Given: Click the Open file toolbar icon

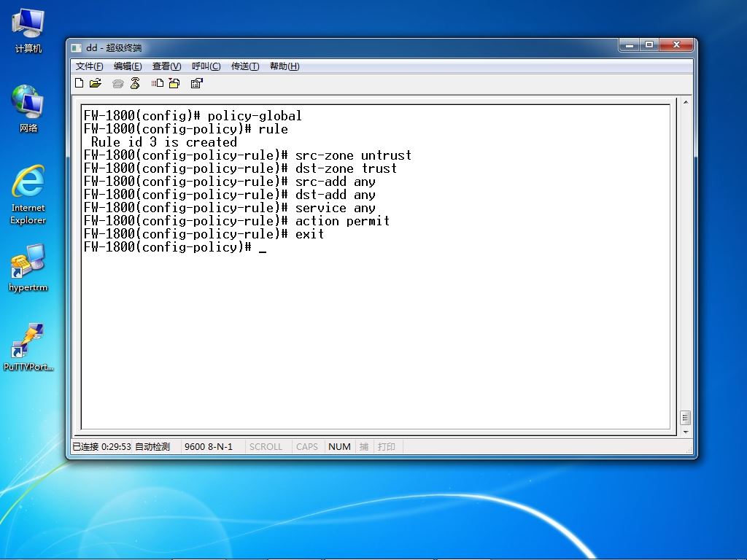Looking at the screenshot, I should [x=96, y=83].
